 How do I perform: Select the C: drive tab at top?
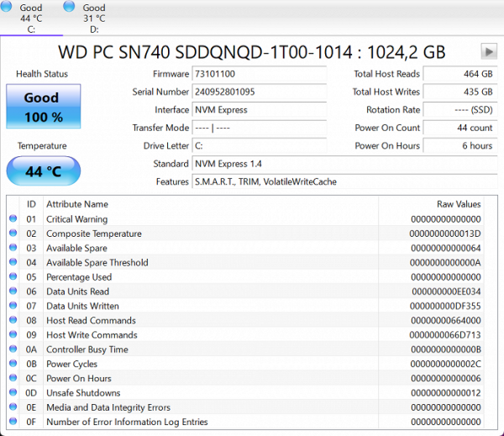[30, 18]
